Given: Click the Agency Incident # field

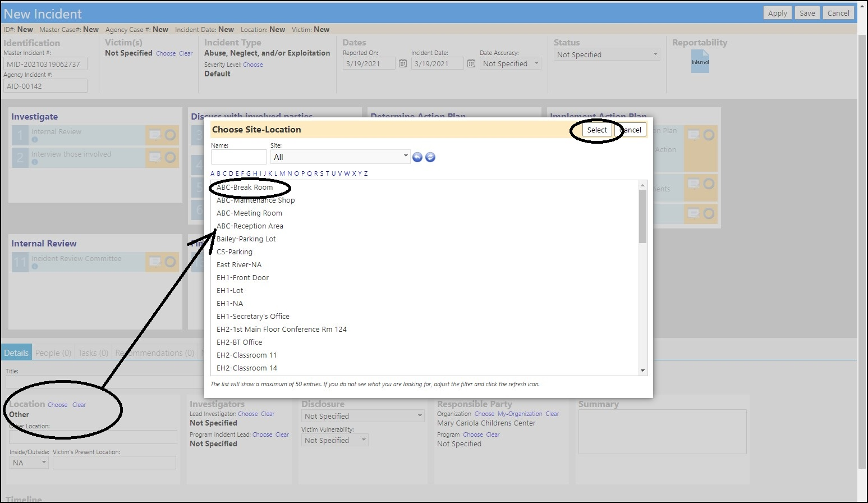Looking at the screenshot, I should [x=45, y=86].
